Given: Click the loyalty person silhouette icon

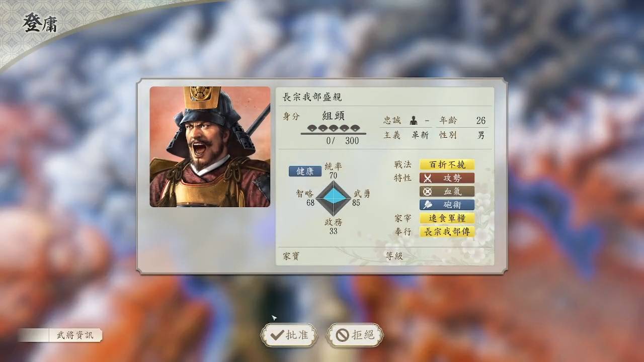Looking at the screenshot, I should tap(414, 121).
